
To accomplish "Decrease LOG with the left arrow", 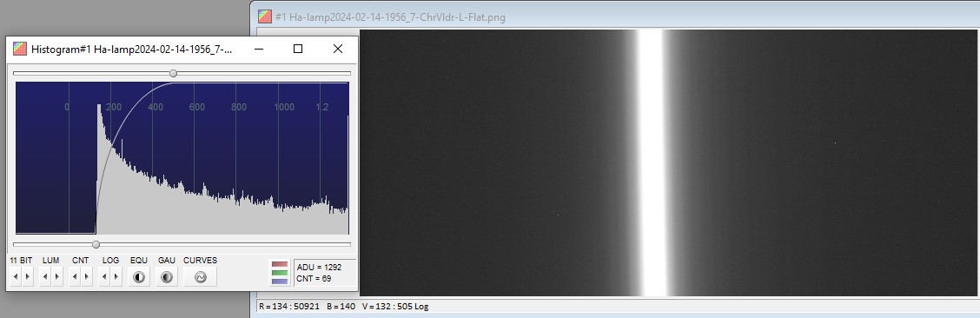I will click(103, 277).
